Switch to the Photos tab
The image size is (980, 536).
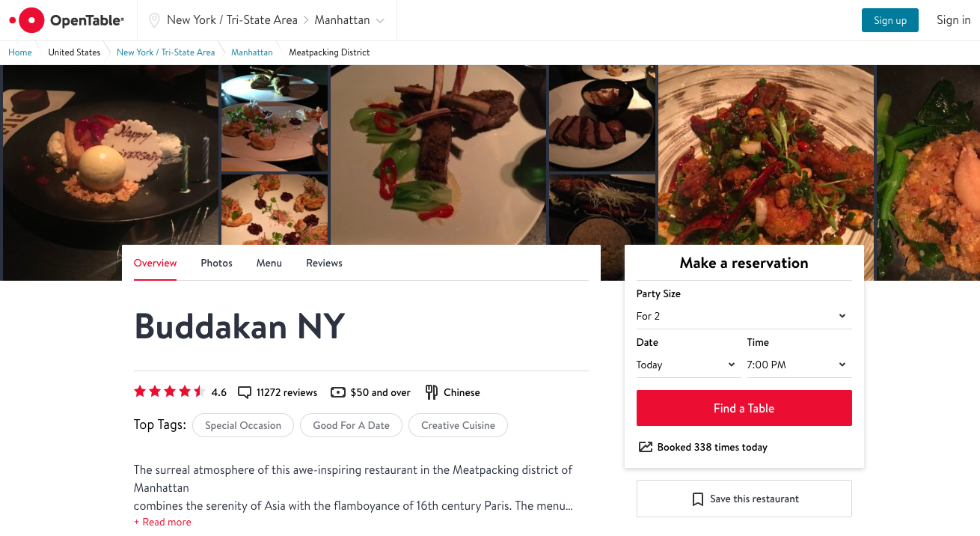tap(216, 264)
